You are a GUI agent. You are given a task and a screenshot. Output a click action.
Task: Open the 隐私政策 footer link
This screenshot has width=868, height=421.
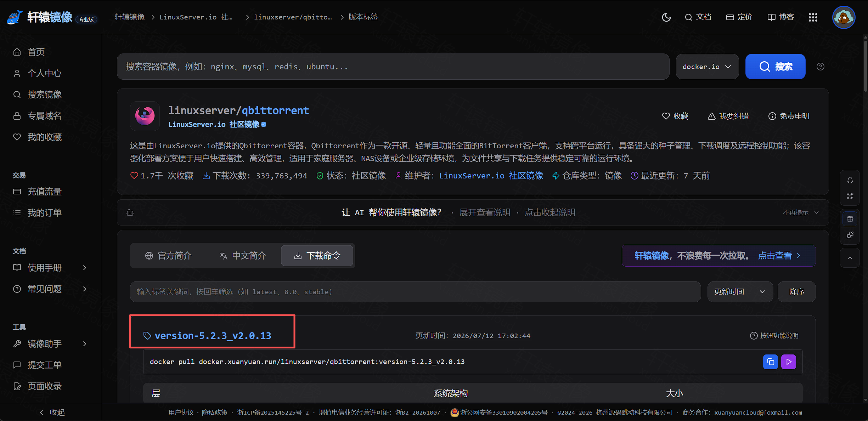click(215, 413)
